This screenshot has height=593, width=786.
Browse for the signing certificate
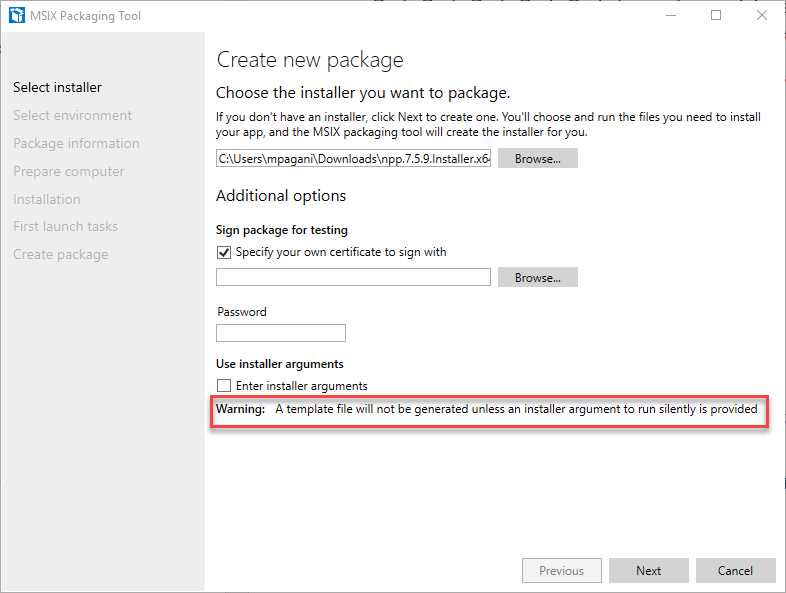coord(537,277)
